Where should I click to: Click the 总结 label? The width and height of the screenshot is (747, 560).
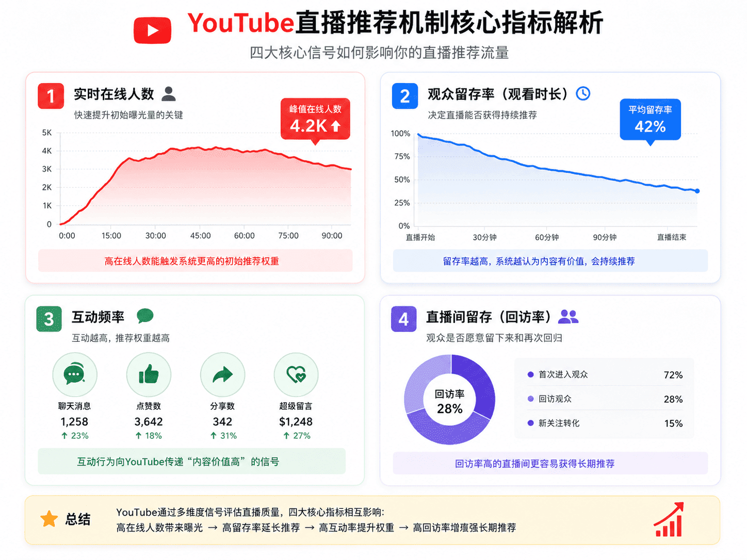coord(78,519)
